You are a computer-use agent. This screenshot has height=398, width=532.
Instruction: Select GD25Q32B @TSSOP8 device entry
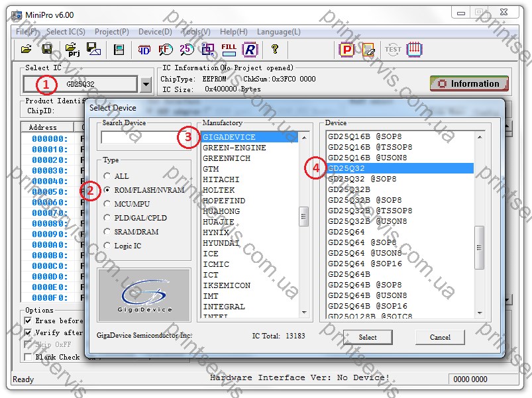tap(400, 211)
